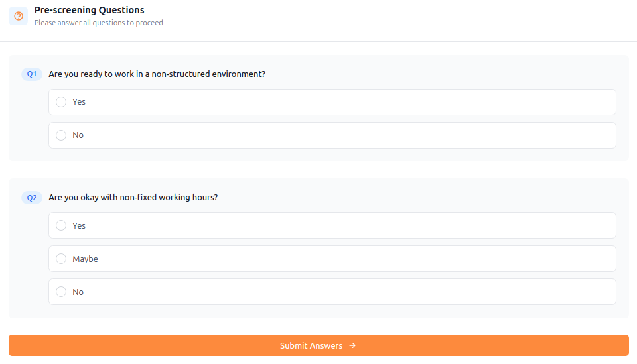Screen dimensions: 637x364
Task: Select No radio circle for non-structured environment
Action: point(61,135)
